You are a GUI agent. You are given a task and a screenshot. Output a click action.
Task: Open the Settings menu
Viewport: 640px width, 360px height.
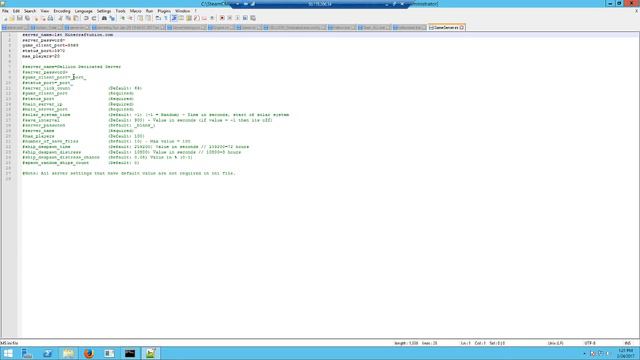[104, 11]
